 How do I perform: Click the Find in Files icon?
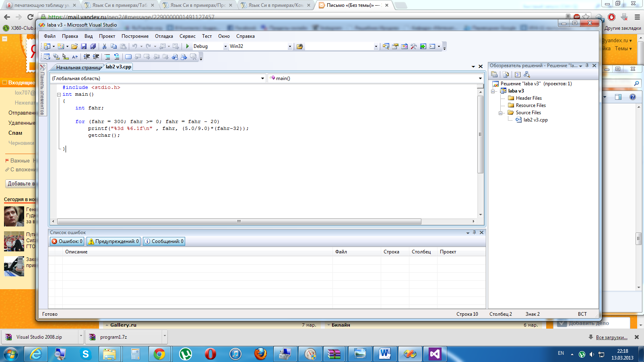coord(299,46)
